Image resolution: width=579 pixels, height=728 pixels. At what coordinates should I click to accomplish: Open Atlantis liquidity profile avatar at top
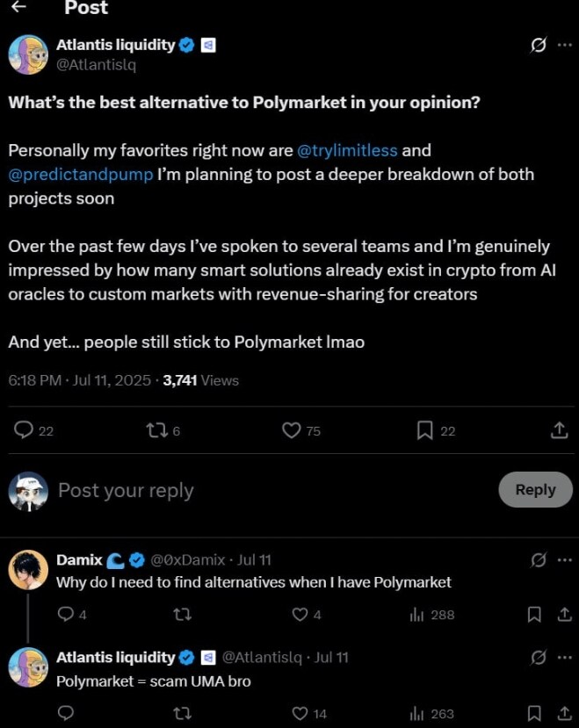coord(28,54)
